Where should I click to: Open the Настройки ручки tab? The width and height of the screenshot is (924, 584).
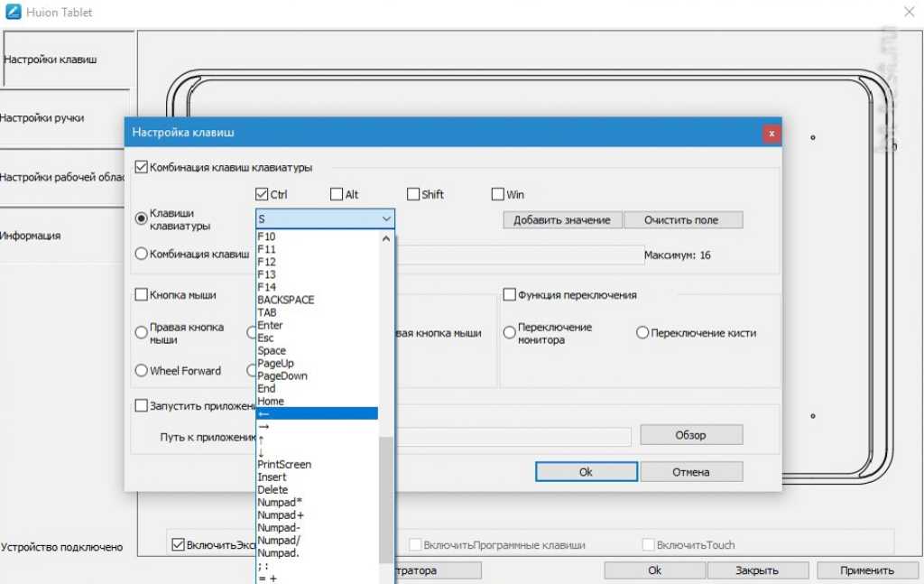pyautogui.click(x=43, y=118)
